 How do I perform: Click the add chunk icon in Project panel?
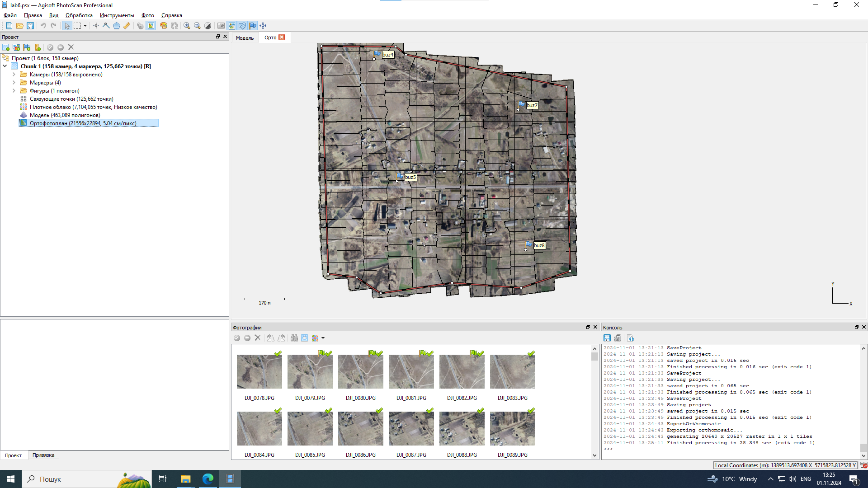6,47
